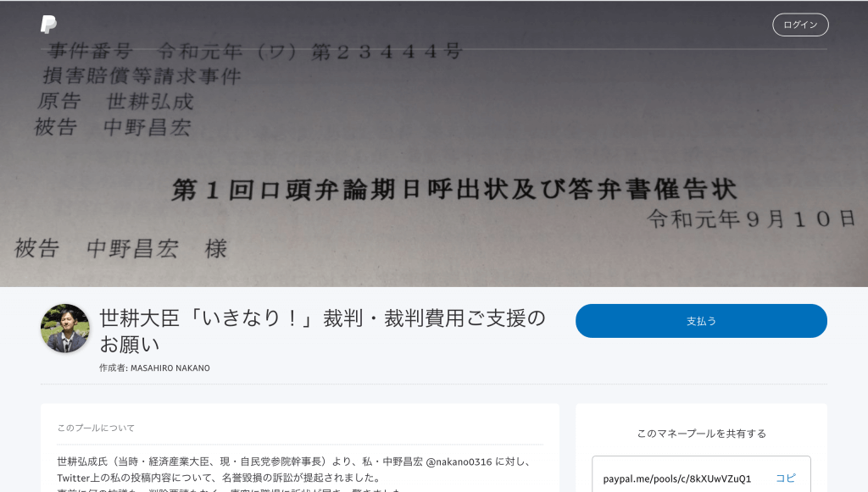Click the @nakano0316 mention in description
The height and width of the screenshot is (492, 868).
[459, 462]
